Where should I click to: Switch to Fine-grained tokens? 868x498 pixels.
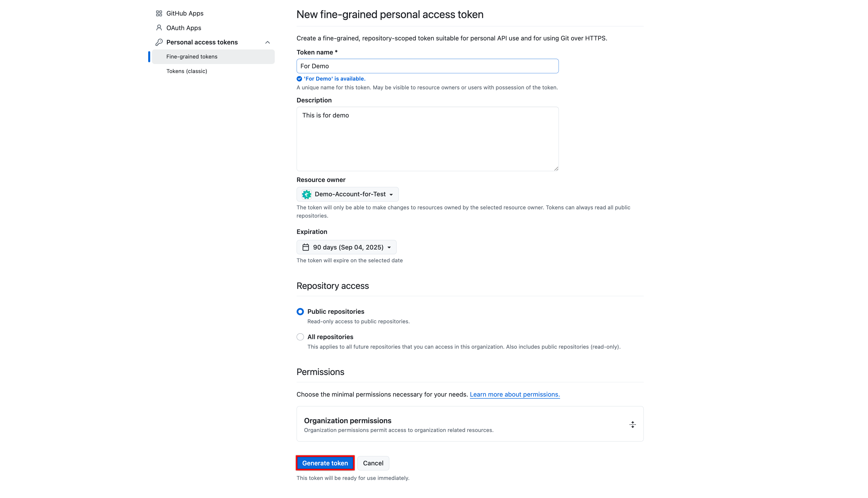coord(192,56)
